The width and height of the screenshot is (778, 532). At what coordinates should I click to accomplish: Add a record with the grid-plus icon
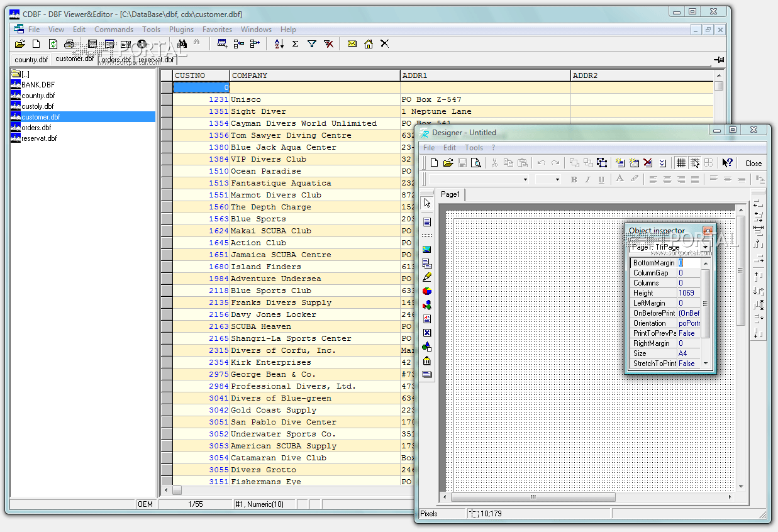[222, 44]
